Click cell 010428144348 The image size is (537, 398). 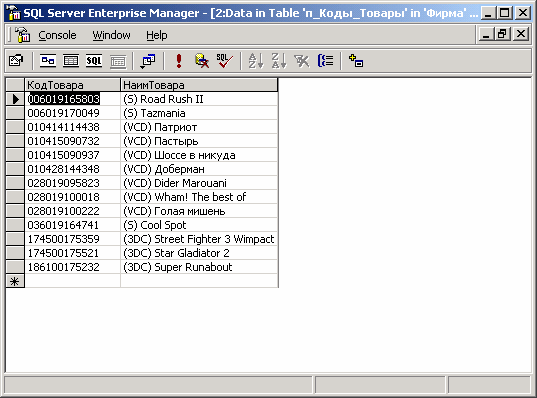(72, 169)
